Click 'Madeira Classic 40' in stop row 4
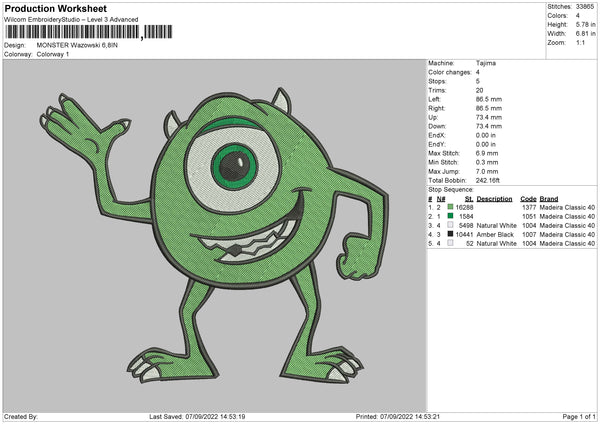This screenshot has width=600, height=424. (x=567, y=235)
